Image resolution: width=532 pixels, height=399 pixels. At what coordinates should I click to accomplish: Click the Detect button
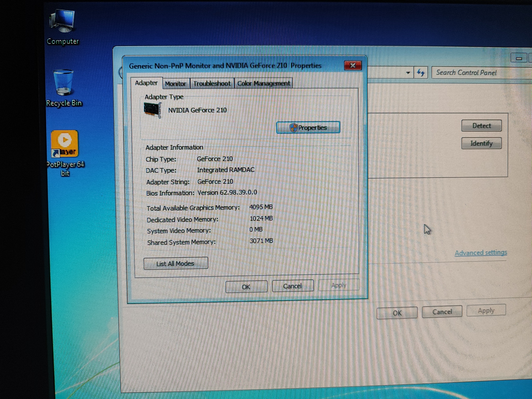pos(481,126)
